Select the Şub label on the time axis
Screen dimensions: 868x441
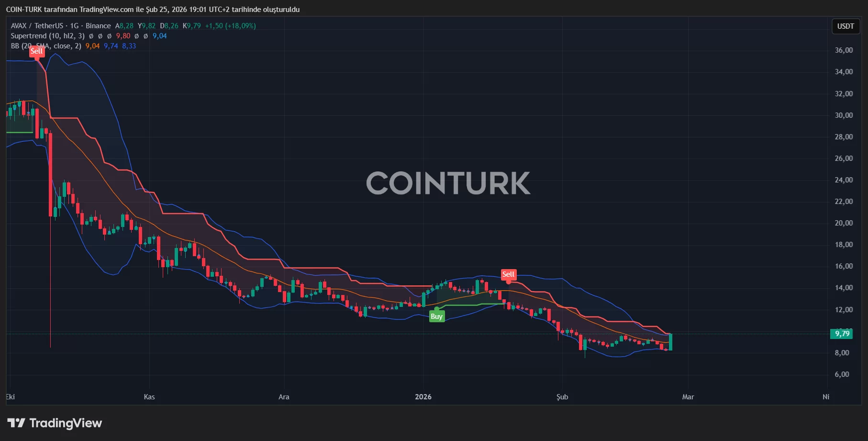pos(562,397)
